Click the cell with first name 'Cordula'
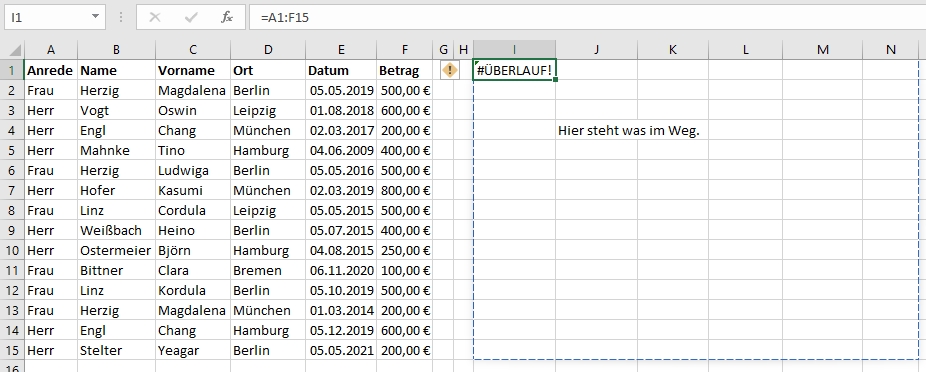Screen dimensions: 926x372 point(193,210)
